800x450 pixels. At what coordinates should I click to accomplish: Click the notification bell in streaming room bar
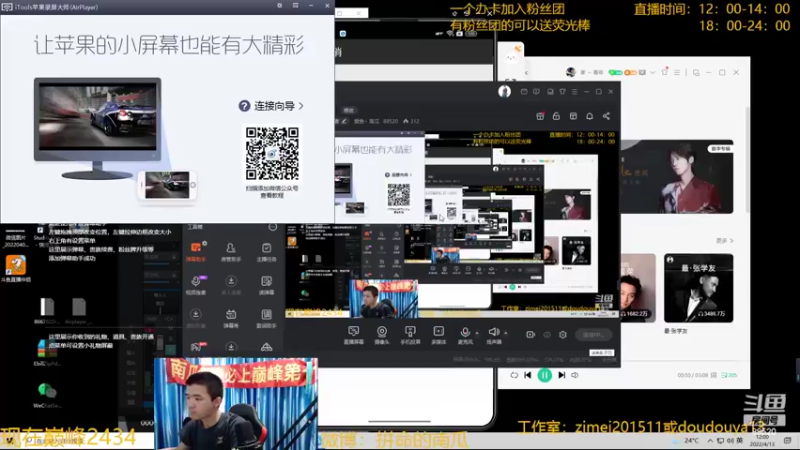coord(589,116)
